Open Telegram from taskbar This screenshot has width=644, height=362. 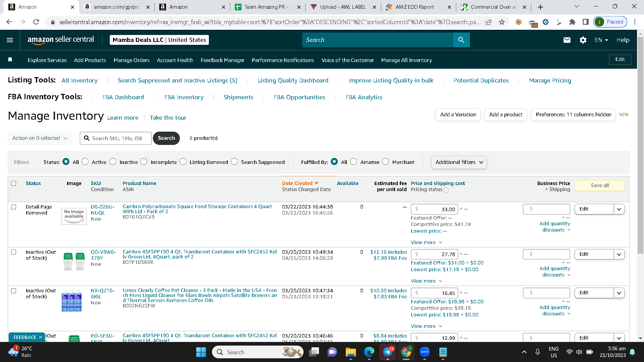(388, 352)
